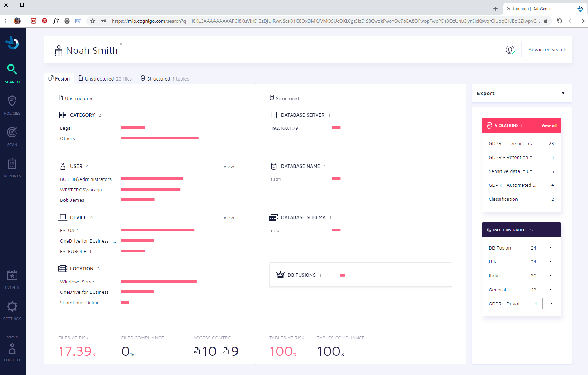
Task: Remove the Noah Smith search term
Action: (121, 44)
